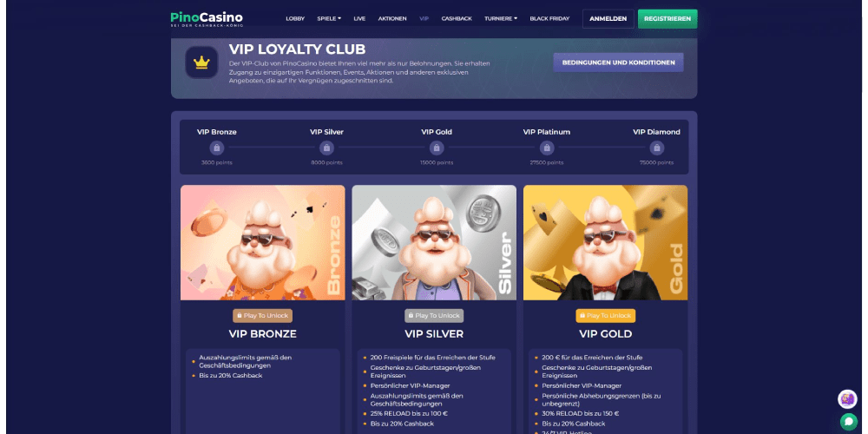
Task: Expand the Turniere dropdown menu
Action: (x=501, y=19)
